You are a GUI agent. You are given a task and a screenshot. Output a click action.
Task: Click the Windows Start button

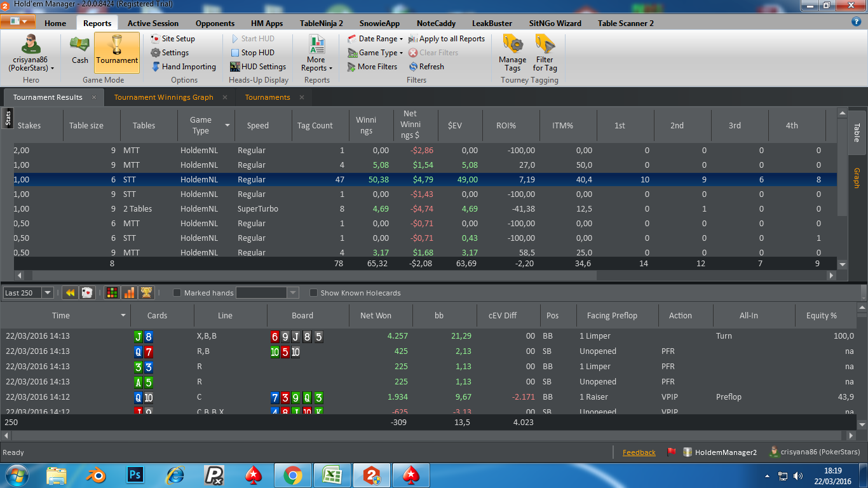tap(17, 475)
